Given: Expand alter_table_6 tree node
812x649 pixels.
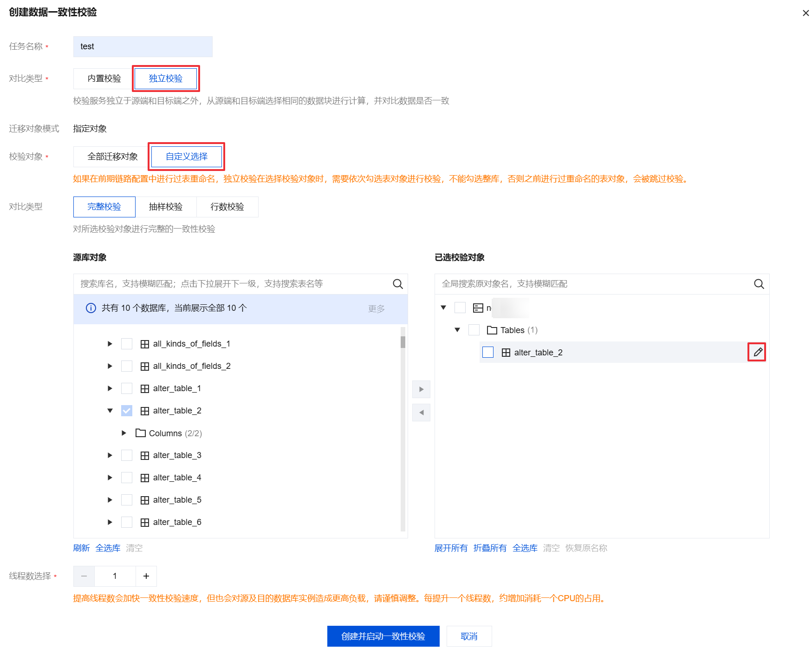Looking at the screenshot, I should 110,522.
